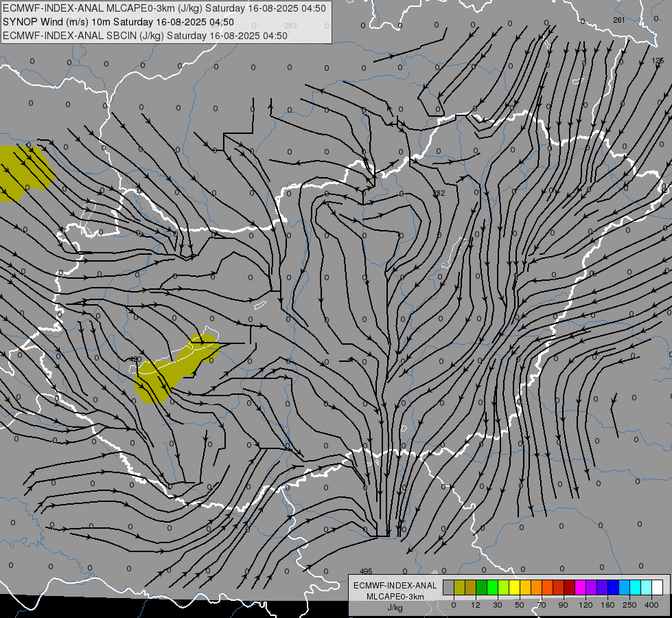Click the ECMWF-INDEX-ANAL label in the legend
The height and width of the screenshot is (618, 672).
(395, 586)
